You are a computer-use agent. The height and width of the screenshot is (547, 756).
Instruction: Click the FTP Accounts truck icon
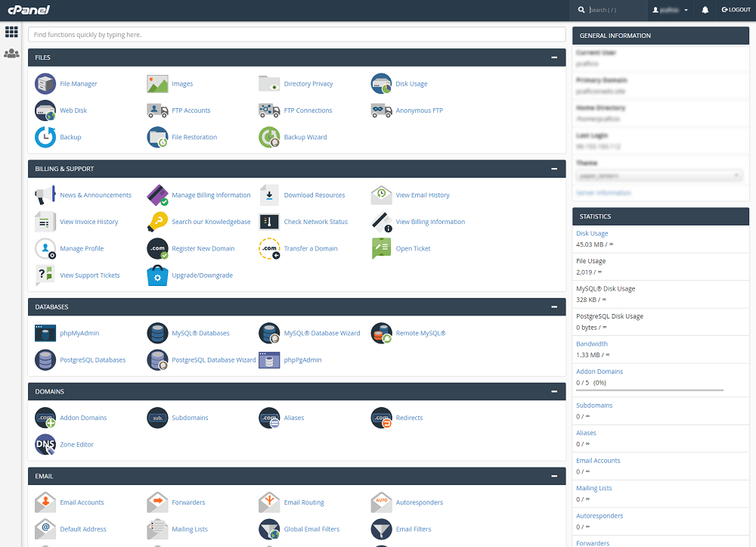[157, 110]
